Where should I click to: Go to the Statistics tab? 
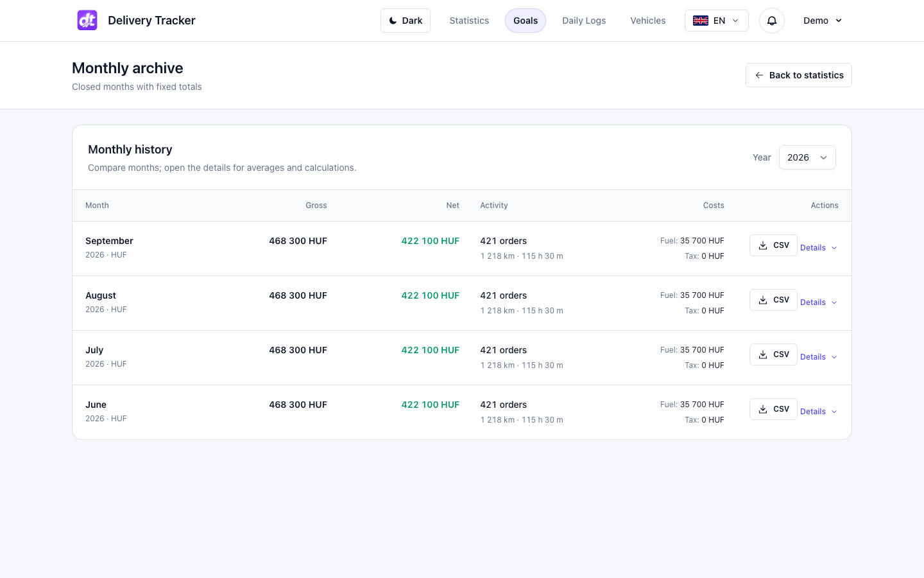pyautogui.click(x=469, y=21)
